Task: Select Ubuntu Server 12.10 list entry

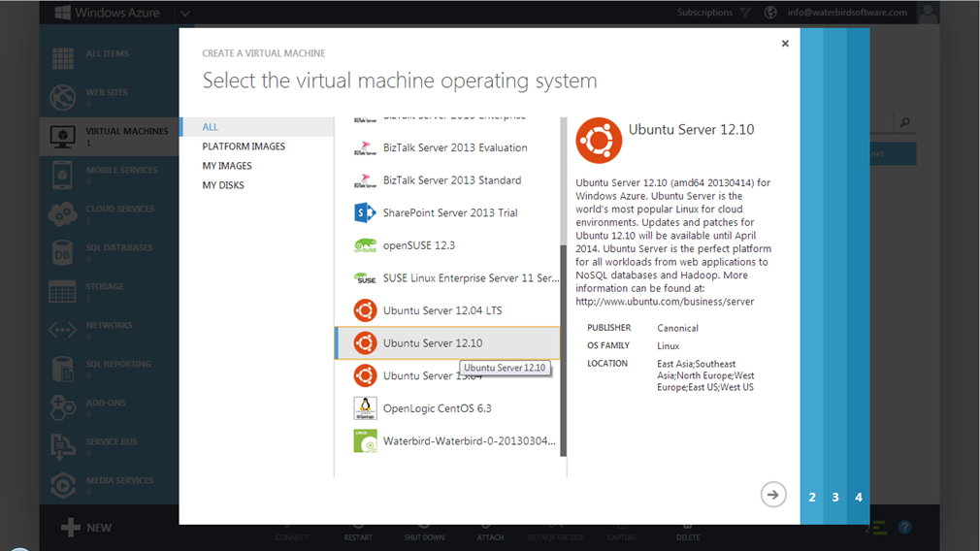Action: (x=447, y=343)
